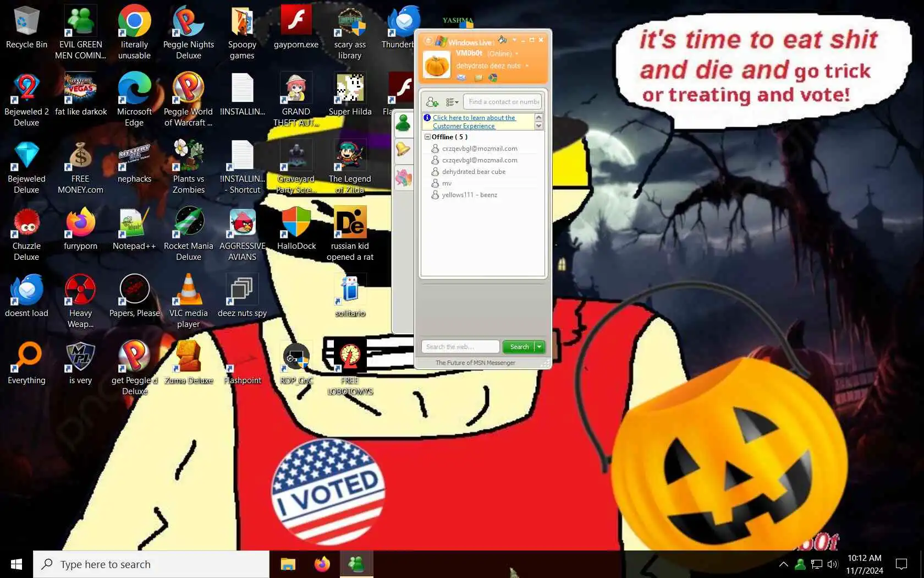The height and width of the screenshot is (578, 924).
Task: Click the add a contact icon in Messenger
Action: (x=432, y=102)
